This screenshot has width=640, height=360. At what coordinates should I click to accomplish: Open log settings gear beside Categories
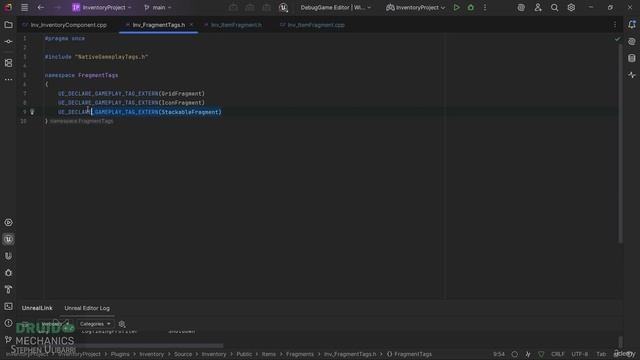[x=122, y=324]
